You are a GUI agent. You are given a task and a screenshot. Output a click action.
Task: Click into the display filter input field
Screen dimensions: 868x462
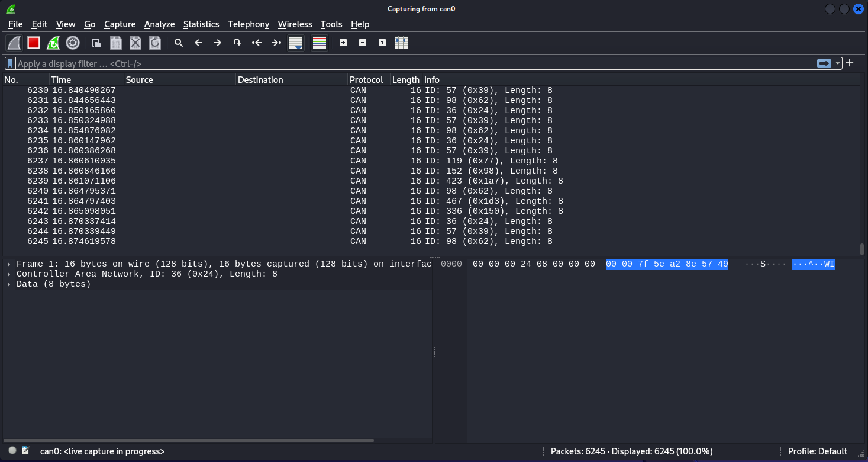414,63
